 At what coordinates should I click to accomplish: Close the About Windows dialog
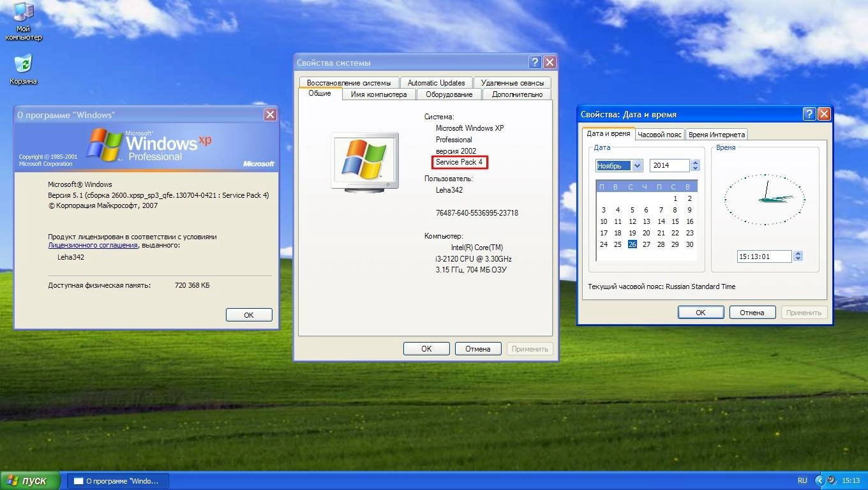(x=271, y=115)
